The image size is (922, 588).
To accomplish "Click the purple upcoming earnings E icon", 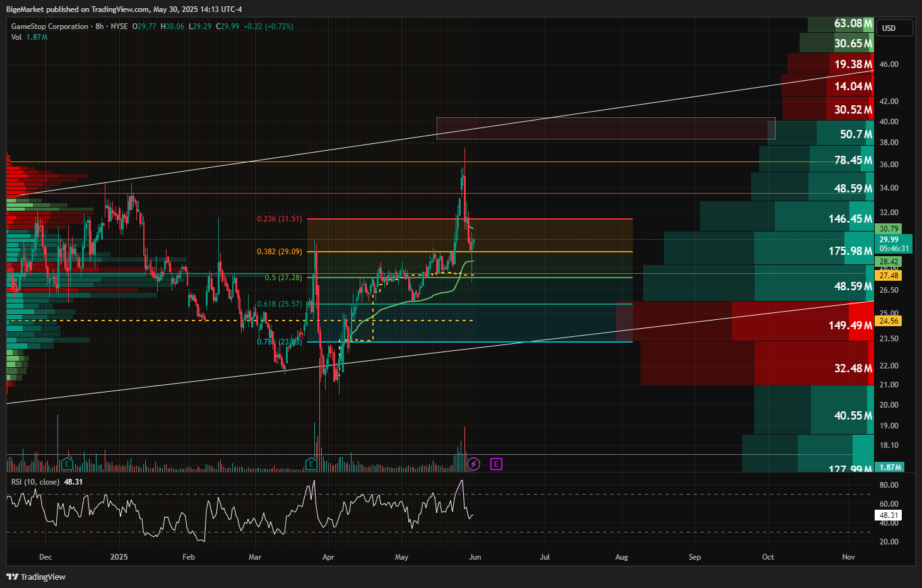I will [496, 464].
